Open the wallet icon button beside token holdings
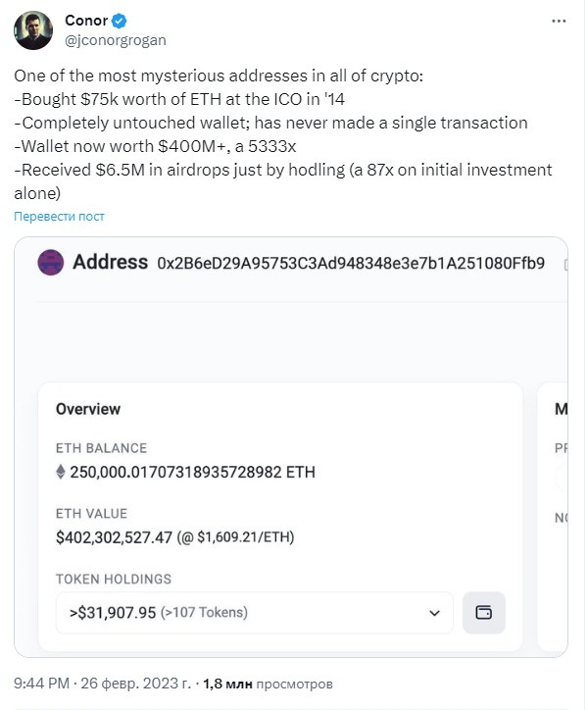The width and height of the screenshot is (588, 710). pos(483,612)
